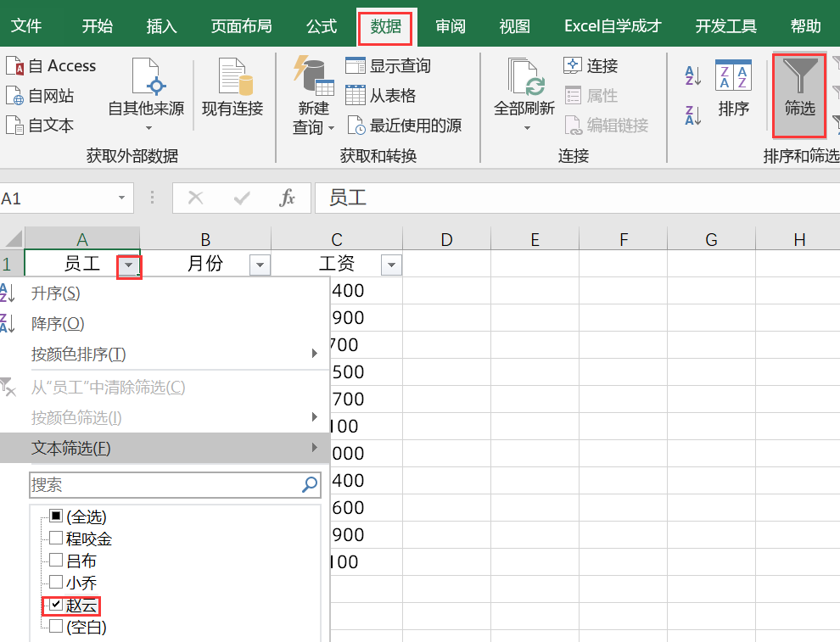
Task: Choose Sort Ascending (升序)
Action: point(165,293)
